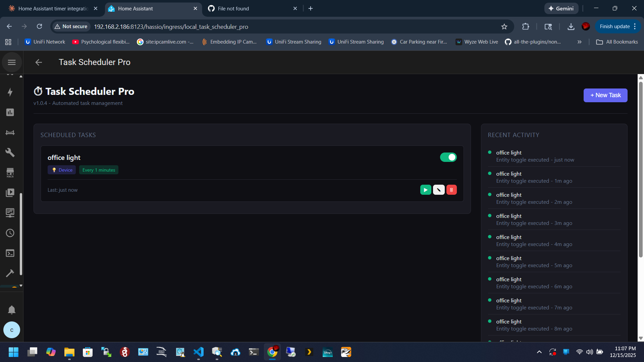Run the office light task now
Screen dimensions: 644x362
point(426,190)
